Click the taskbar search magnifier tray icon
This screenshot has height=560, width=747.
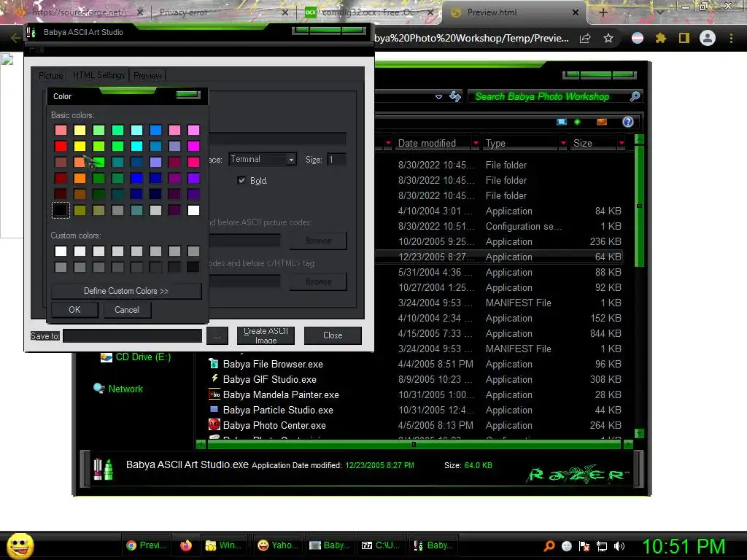click(549, 546)
